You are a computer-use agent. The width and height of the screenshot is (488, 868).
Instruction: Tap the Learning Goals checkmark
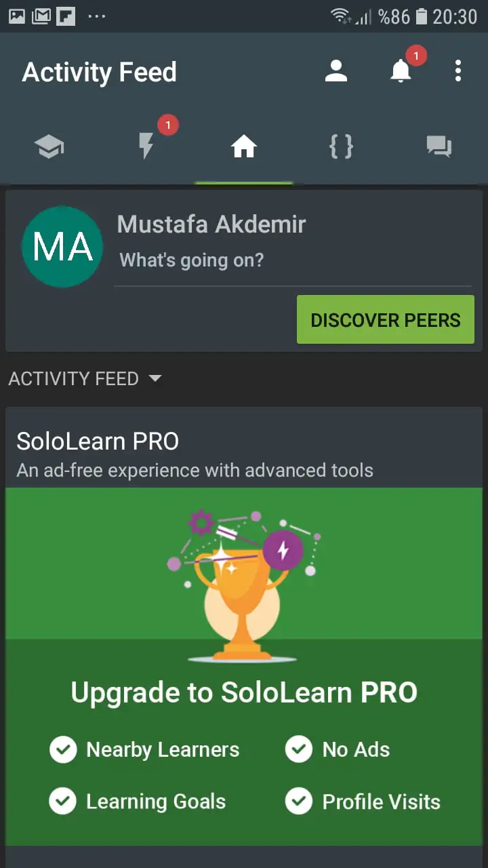pyautogui.click(x=63, y=802)
